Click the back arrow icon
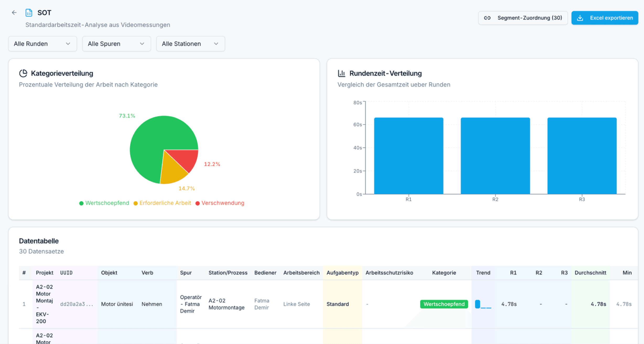This screenshot has height=344, width=644. pyautogui.click(x=14, y=13)
